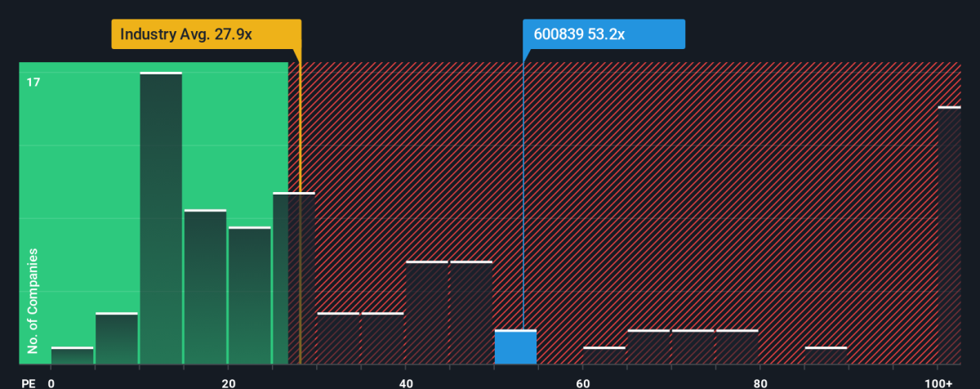Viewport: 980px width, 389px height.
Task: Click the x-axis tick label 60
Action: pos(583,382)
